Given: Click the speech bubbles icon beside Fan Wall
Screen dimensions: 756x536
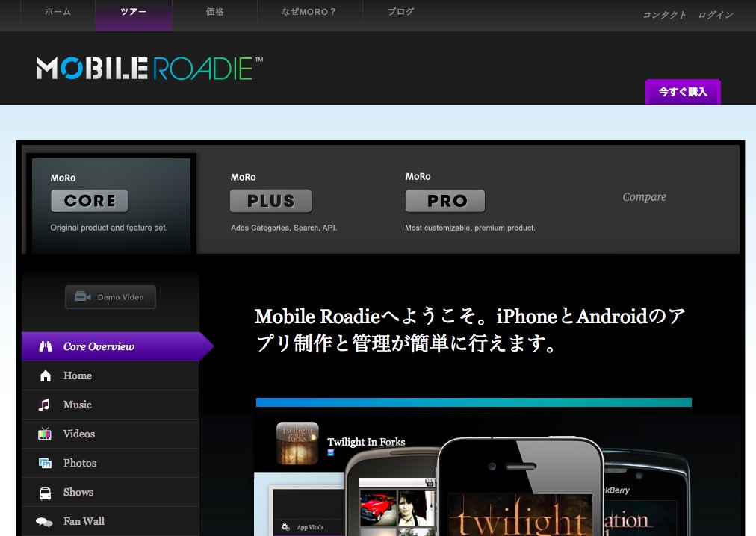Looking at the screenshot, I should (x=44, y=522).
